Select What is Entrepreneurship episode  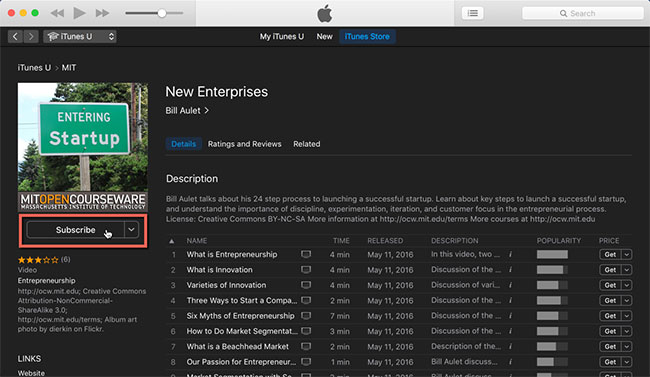click(232, 255)
